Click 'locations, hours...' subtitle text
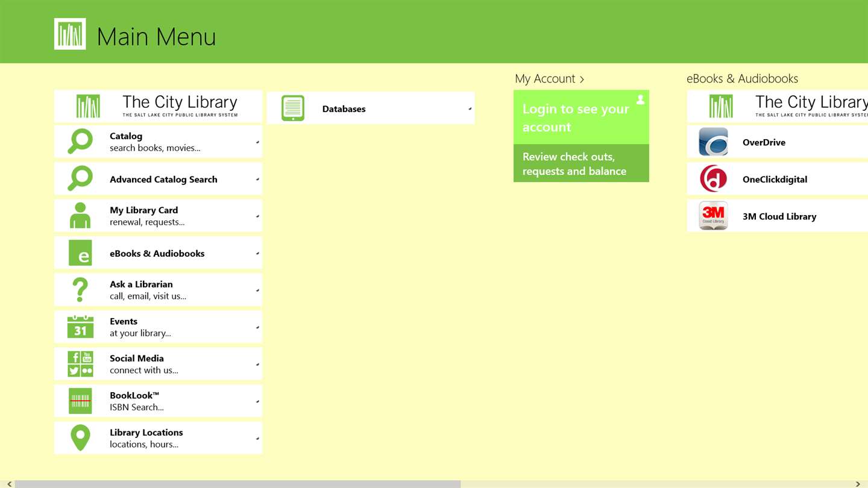Viewport: 868px width, 488px height. pos(144,445)
